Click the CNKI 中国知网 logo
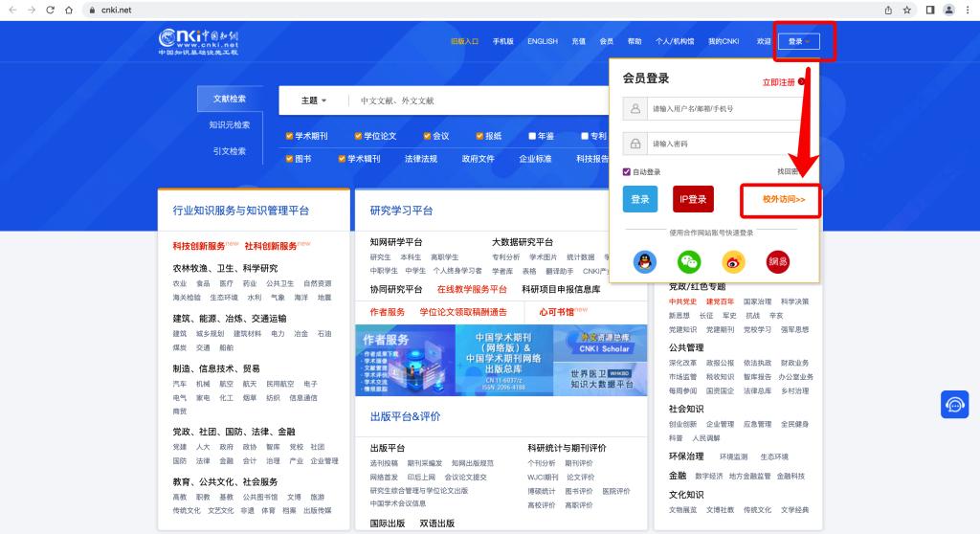Screen dimensions: 980x534 point(198,42)
